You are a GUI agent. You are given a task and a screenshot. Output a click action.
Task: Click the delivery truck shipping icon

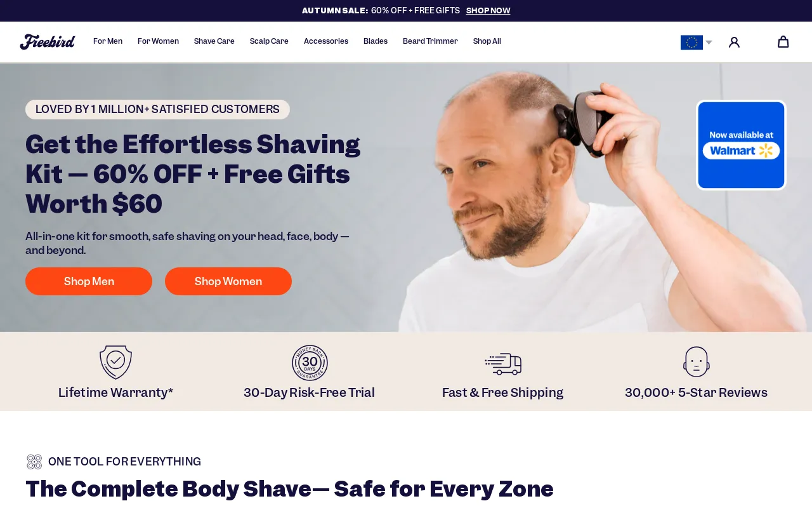coord(503,364)
